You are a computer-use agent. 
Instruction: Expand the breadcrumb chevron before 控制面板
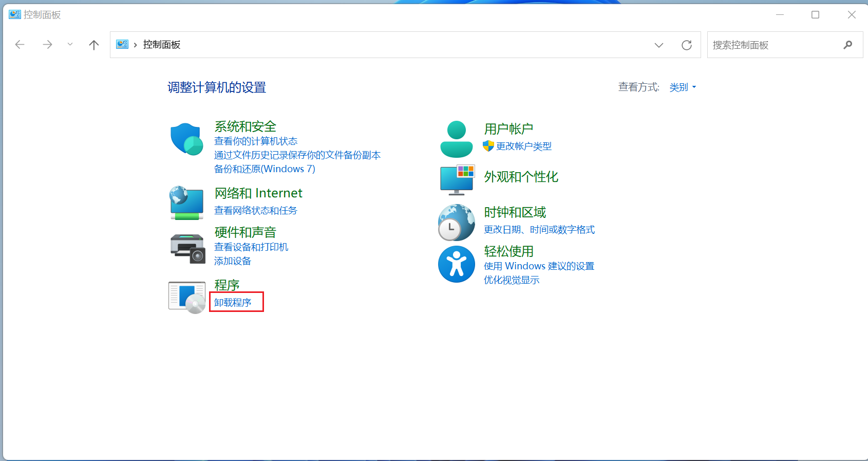(136, 45)
